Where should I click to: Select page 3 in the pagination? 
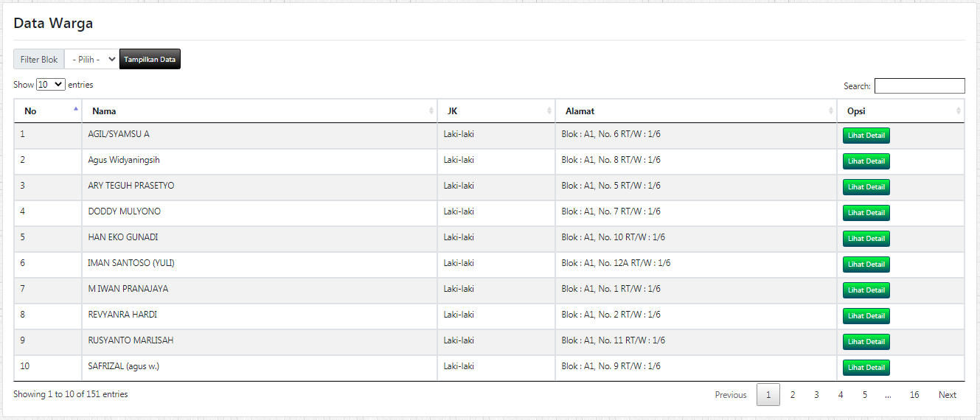tap(816, 395)
